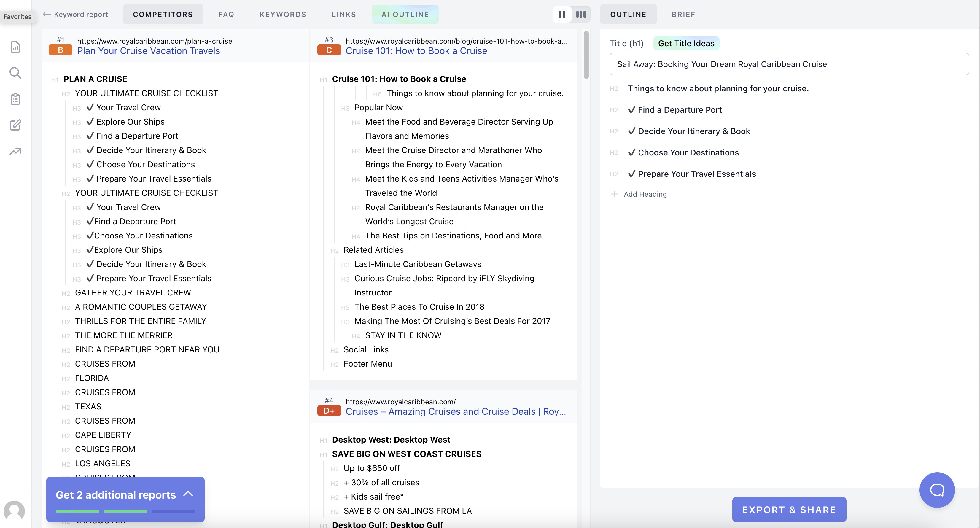Screen dimensions: 980x528
Task: Select 'Footer Menu' H2 heading
Action: tap(367, 364)
